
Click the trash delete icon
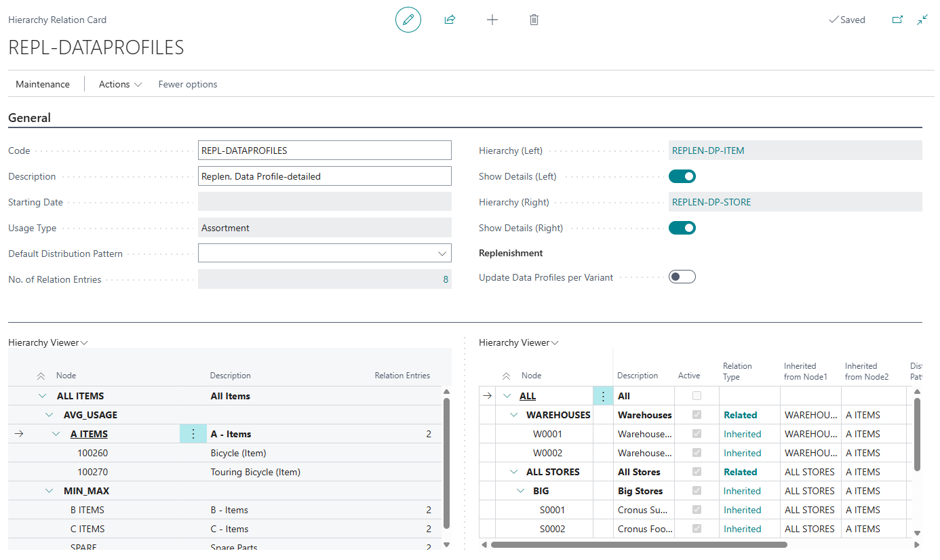point(534,20)
